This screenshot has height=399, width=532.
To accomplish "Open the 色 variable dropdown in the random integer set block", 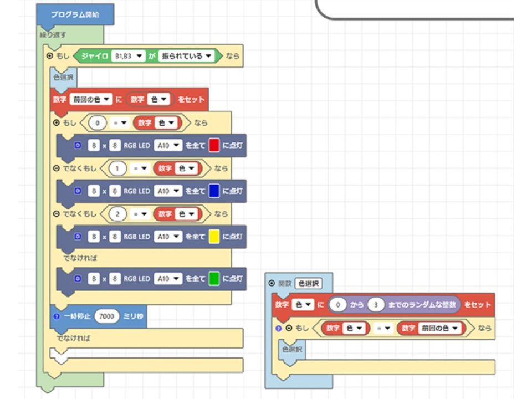I will pyautogui.click(x=303, y=305).
